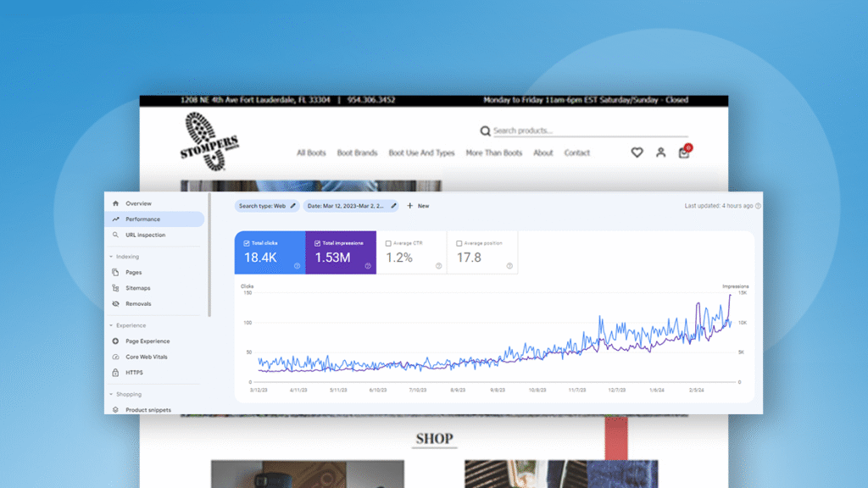Click the 1.2% average CTR value
The image size is (868, 488).
399,258
